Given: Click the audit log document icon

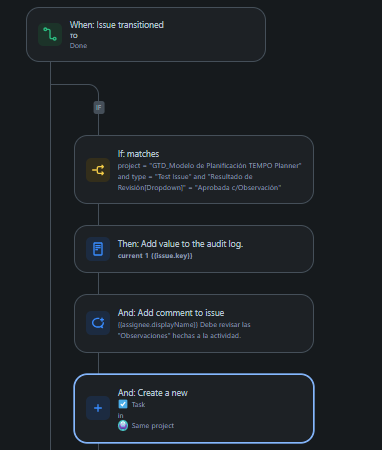Looking at the screenshot, I should tap(98, 249).
